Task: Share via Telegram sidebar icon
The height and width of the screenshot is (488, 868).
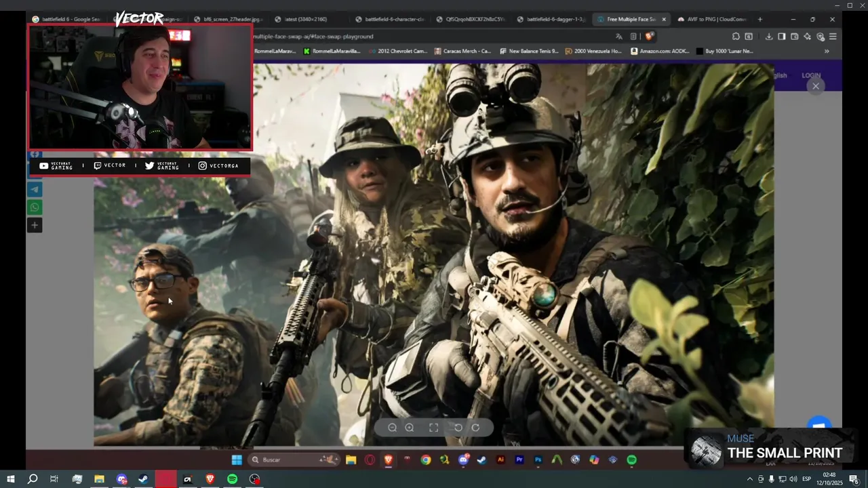Action: click(35, 189)
